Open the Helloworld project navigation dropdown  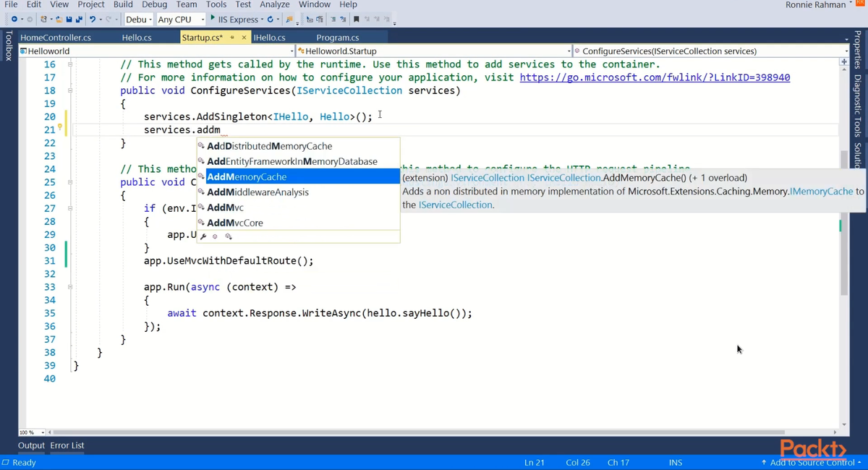tap(157, 51)
